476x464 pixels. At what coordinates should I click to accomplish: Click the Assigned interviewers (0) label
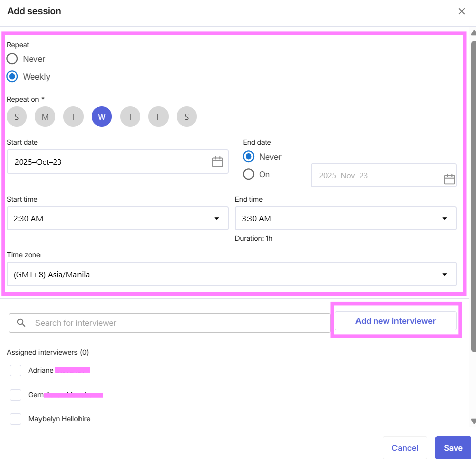[48, 352]
